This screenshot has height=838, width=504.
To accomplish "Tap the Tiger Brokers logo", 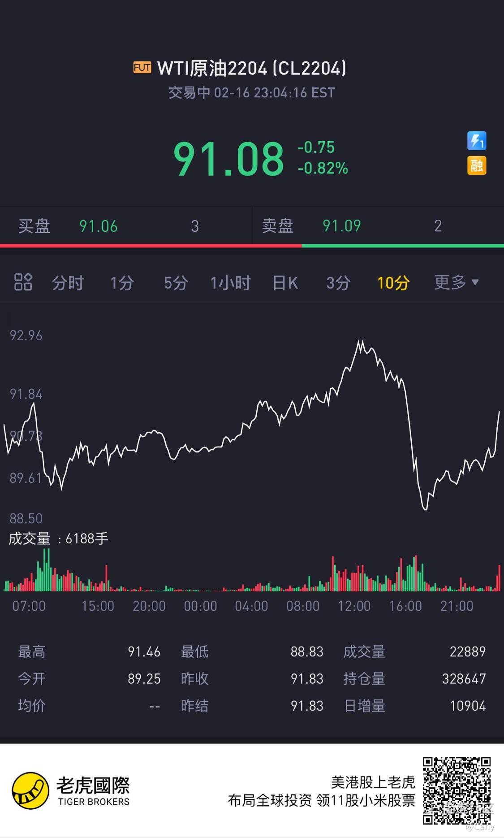I will tap(71, 790).
